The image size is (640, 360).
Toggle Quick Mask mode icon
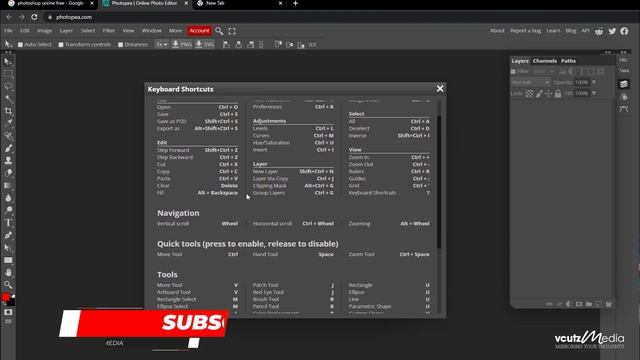(x=8, y=312)
